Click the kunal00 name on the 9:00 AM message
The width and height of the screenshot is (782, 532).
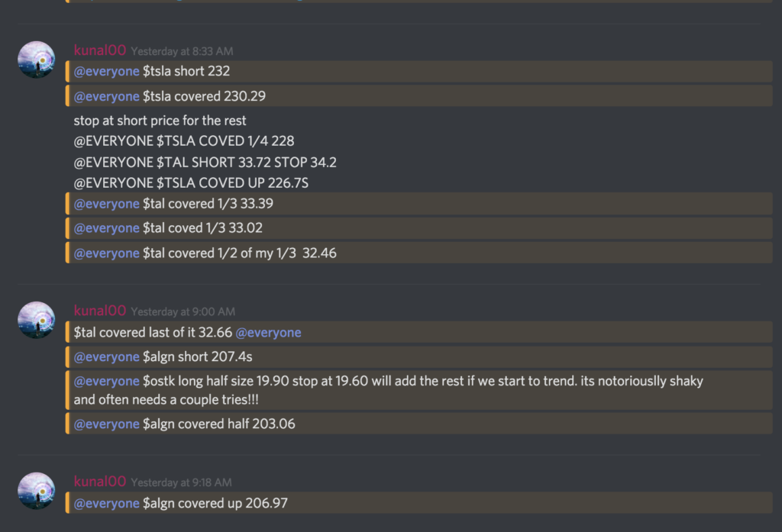(99, 311)
